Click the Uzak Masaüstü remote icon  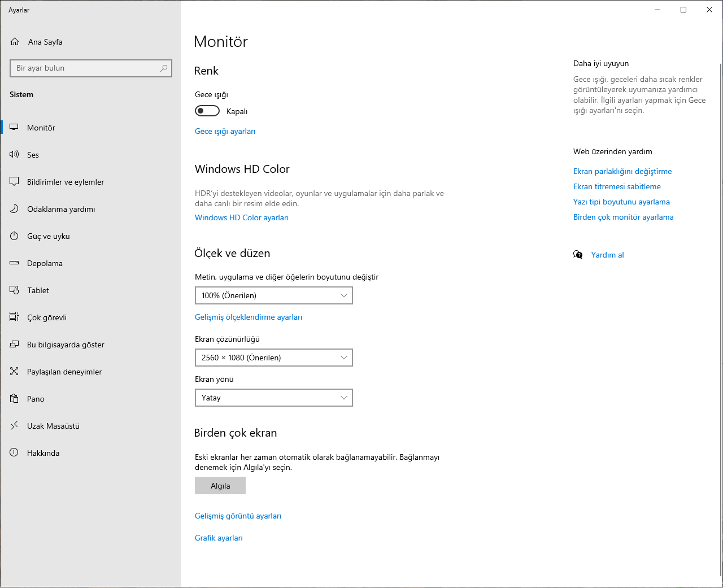click(x=14, y=426)
